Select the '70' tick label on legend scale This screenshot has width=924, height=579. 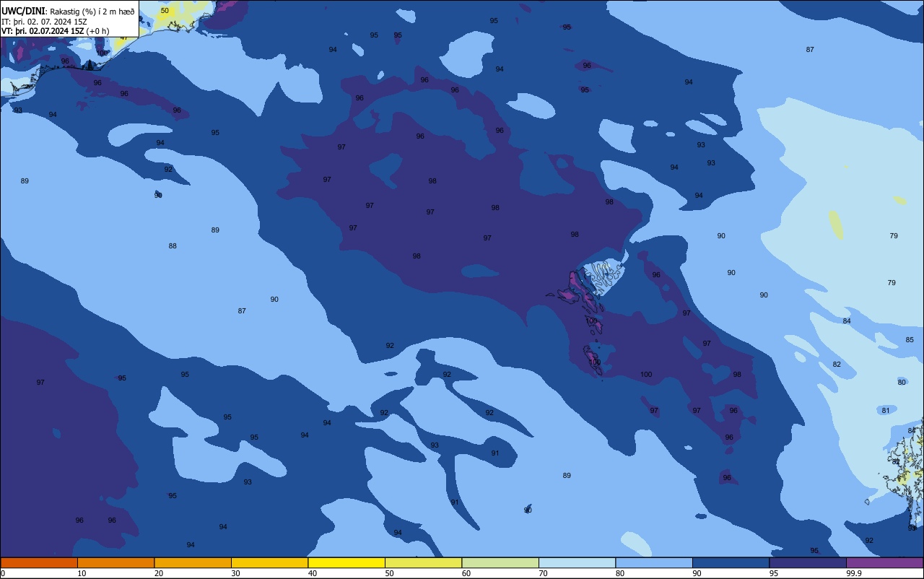pos(544,573)
